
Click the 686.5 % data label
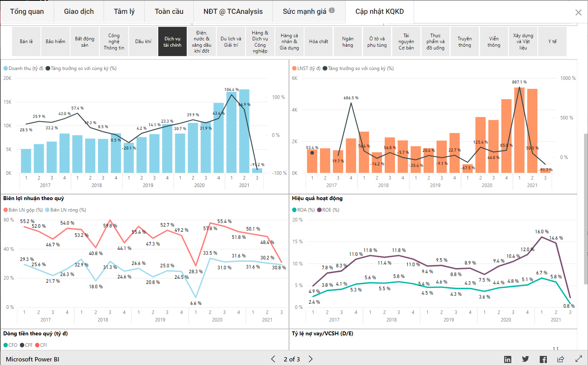[x=351, y=98]
